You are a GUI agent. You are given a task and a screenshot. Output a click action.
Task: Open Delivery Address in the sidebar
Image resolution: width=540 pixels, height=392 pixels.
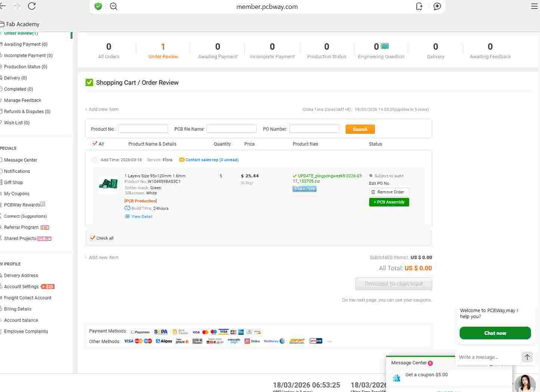point(21,276)
